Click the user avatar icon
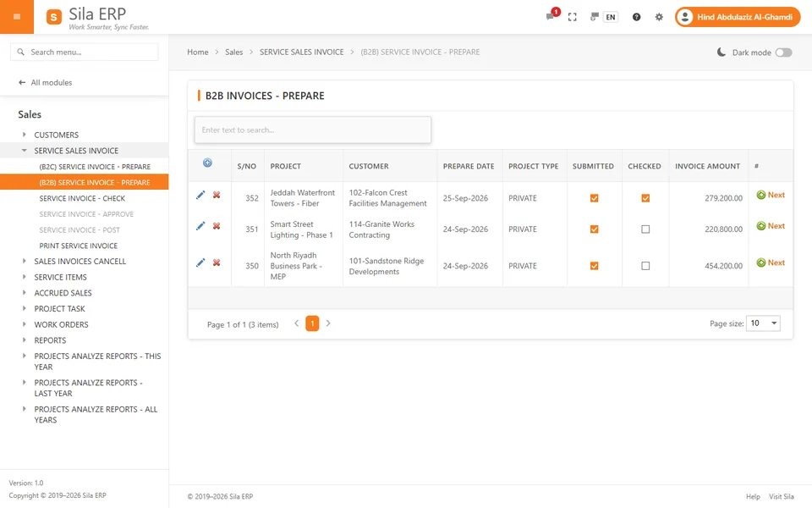812x508 pixels. tap(684, 17)
